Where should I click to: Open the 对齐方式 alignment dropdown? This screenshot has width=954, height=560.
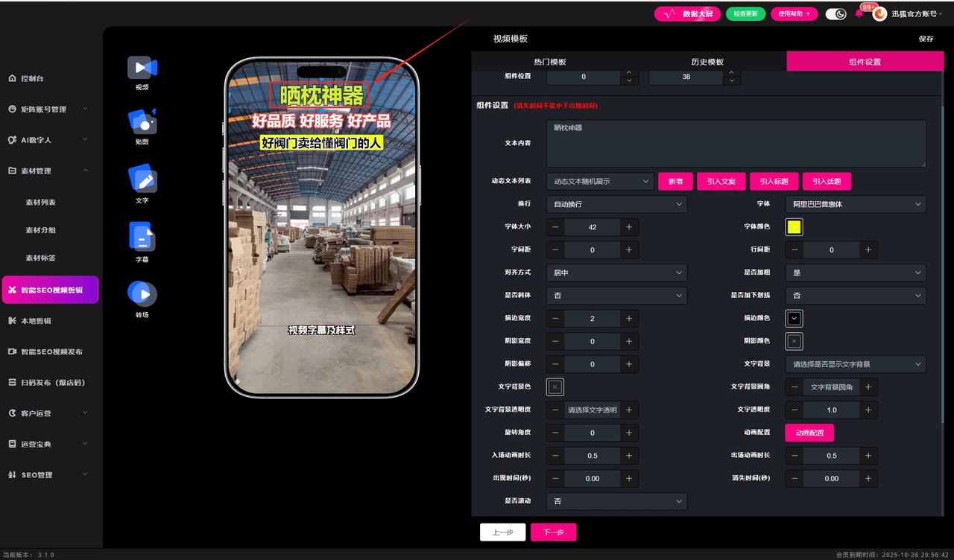point(616,273)
